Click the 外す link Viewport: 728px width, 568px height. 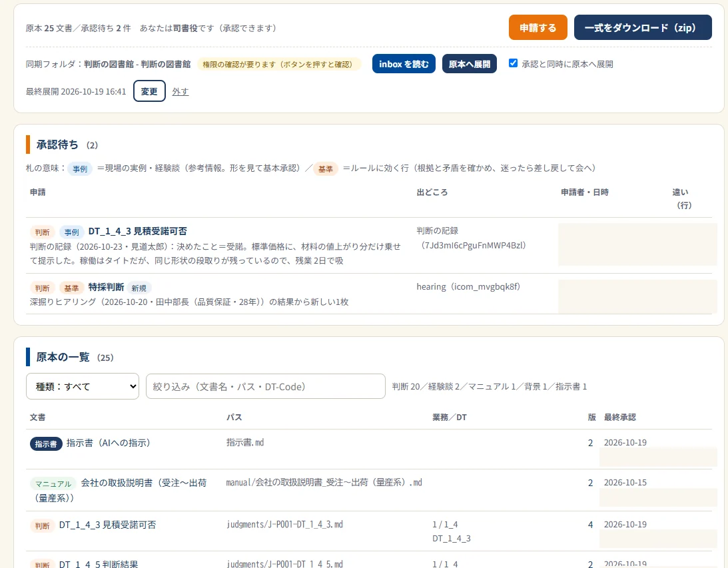tap(180, 91)
